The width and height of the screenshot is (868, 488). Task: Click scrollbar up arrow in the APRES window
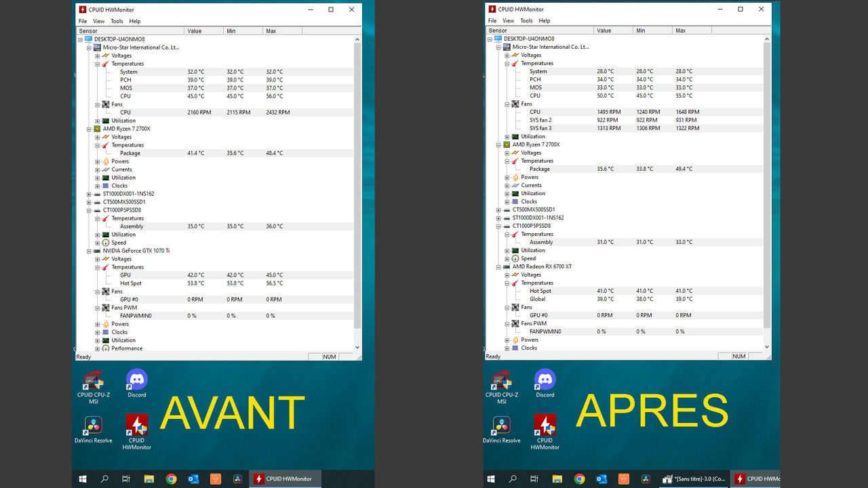(768, 39)
